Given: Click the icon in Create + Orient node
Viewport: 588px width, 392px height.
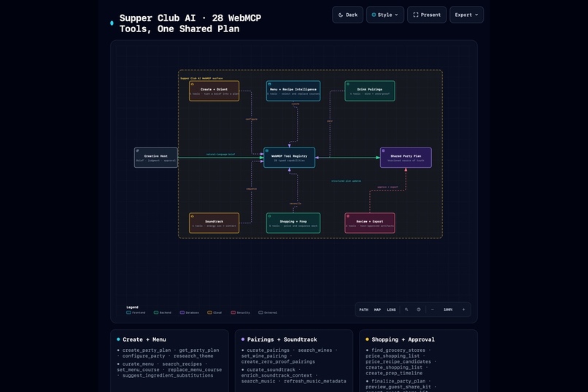Looking at the screenshot, I should tap(193, 84).
